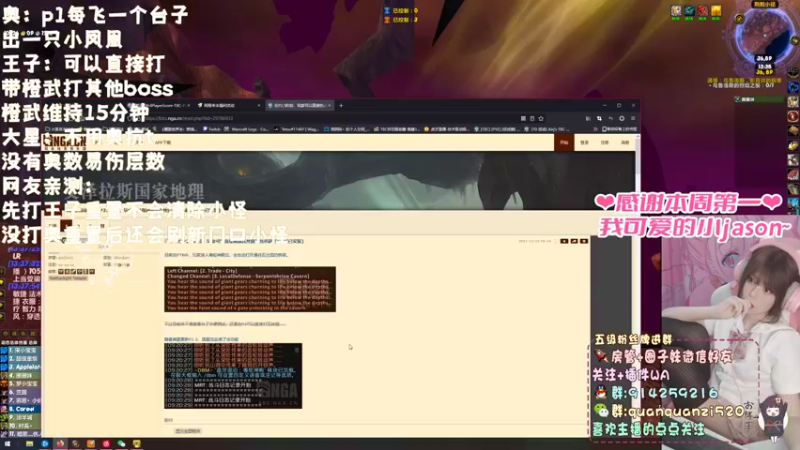Bookmark the page with the star icon
800x450 pixels.
click(541, 118)
